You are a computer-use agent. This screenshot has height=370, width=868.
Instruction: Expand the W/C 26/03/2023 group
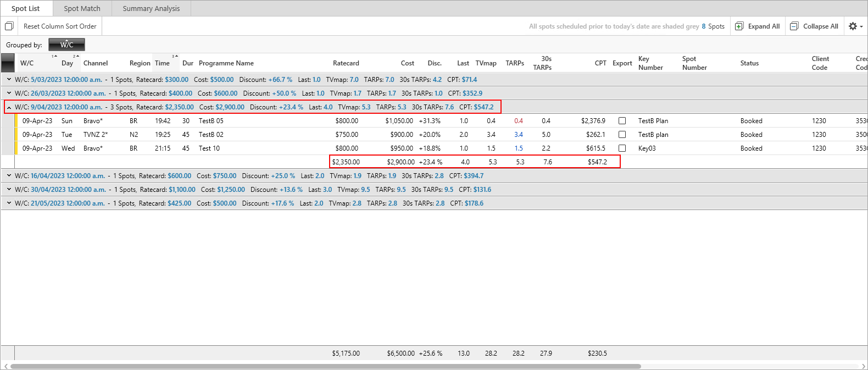(9, 93)
